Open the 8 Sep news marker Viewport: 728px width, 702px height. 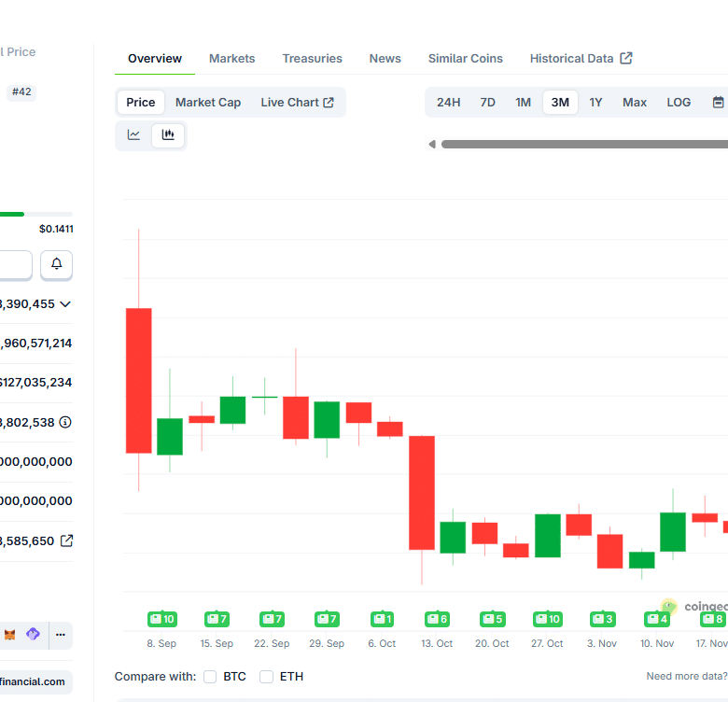[x=161, y=619]
